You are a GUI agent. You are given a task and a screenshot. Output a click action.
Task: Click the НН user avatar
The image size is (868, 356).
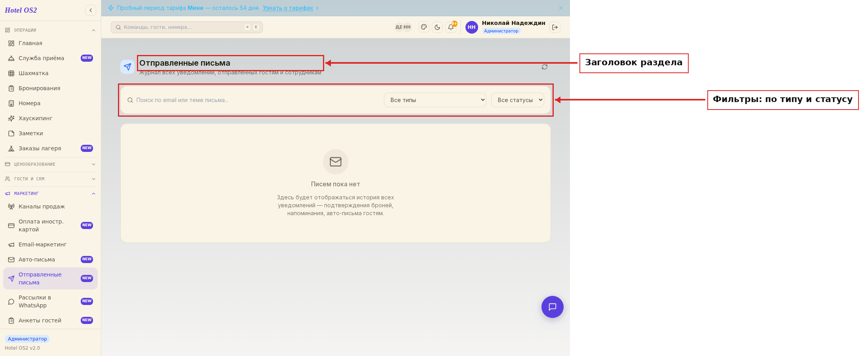(471, 27)
